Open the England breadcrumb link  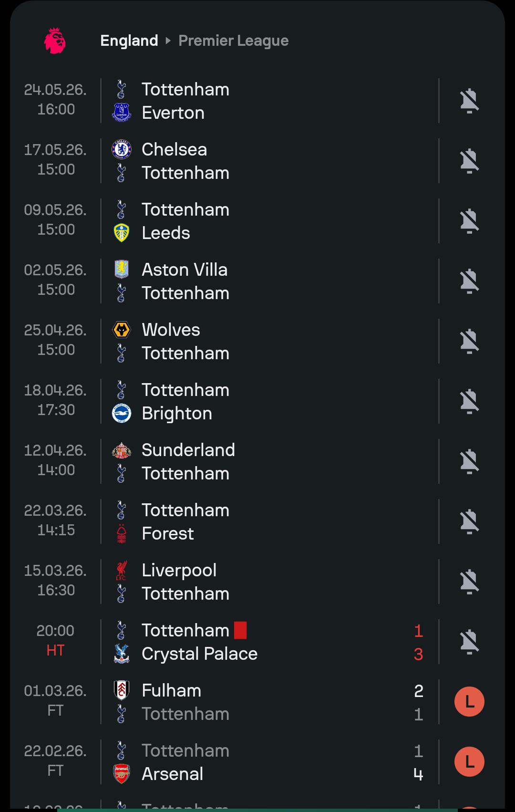[129, 41]
